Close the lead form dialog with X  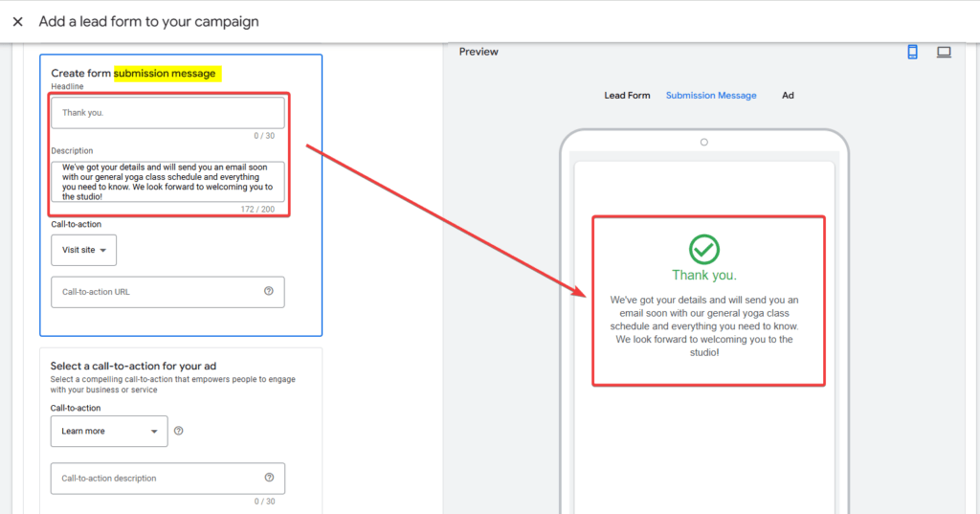(x=17, y=21)
